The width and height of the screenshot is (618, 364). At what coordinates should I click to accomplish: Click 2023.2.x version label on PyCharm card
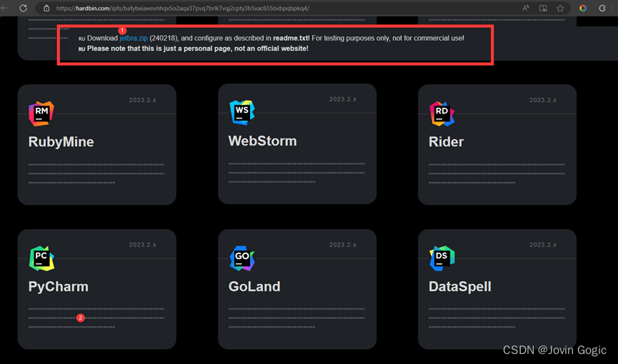tap(143, 245)
